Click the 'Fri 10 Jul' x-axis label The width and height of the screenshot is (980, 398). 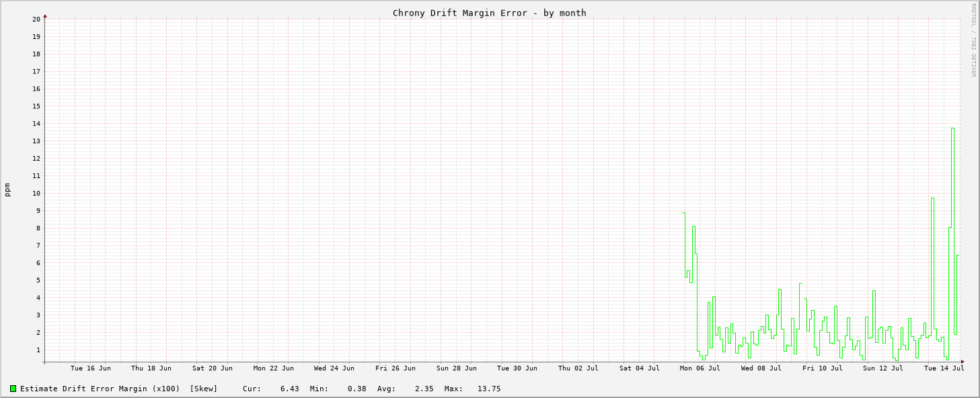tap(823, 368)
